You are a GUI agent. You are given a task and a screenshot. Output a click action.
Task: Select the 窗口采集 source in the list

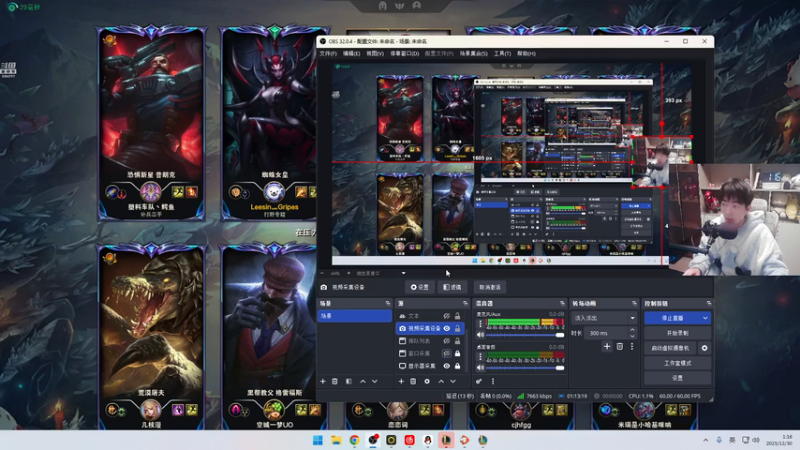(x=420, y=353)
